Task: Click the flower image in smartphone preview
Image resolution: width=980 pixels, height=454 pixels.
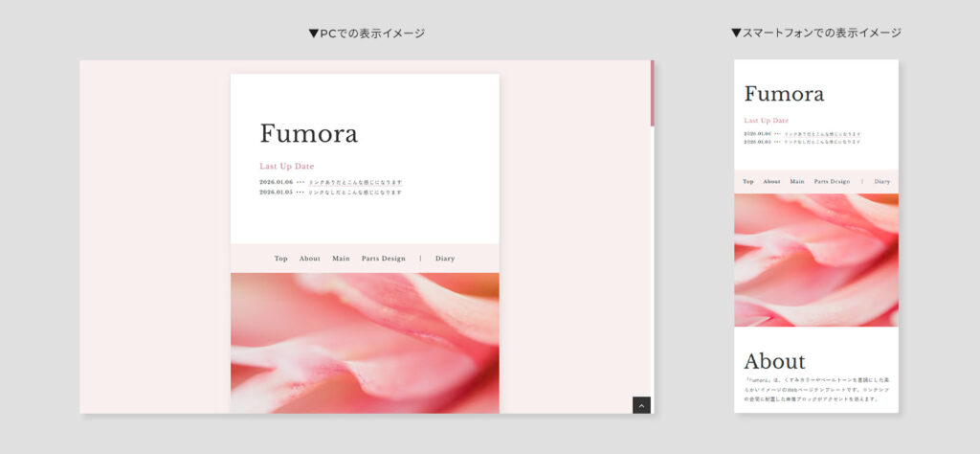Action: [x=815, y=260]
